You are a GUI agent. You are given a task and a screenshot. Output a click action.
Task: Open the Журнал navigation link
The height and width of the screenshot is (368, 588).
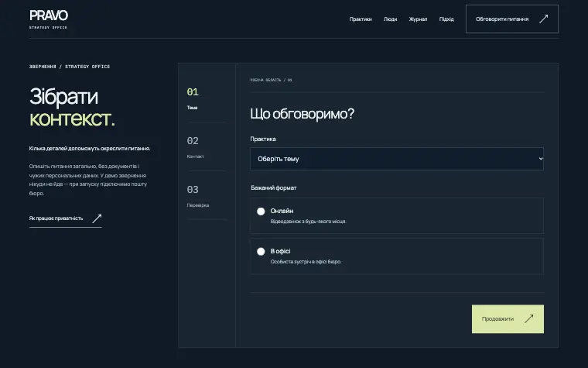(x=418, y=19)
